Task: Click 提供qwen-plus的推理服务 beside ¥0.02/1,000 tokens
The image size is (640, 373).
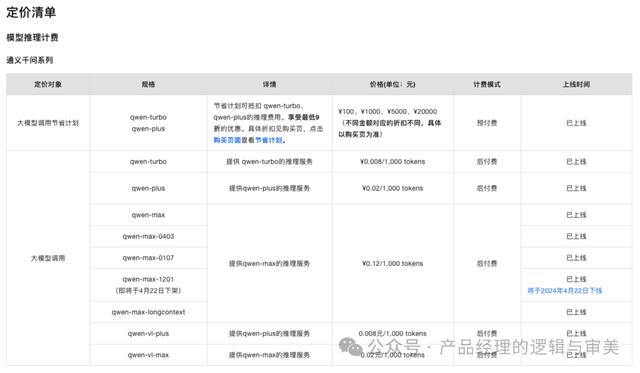Action: [269, 188]
